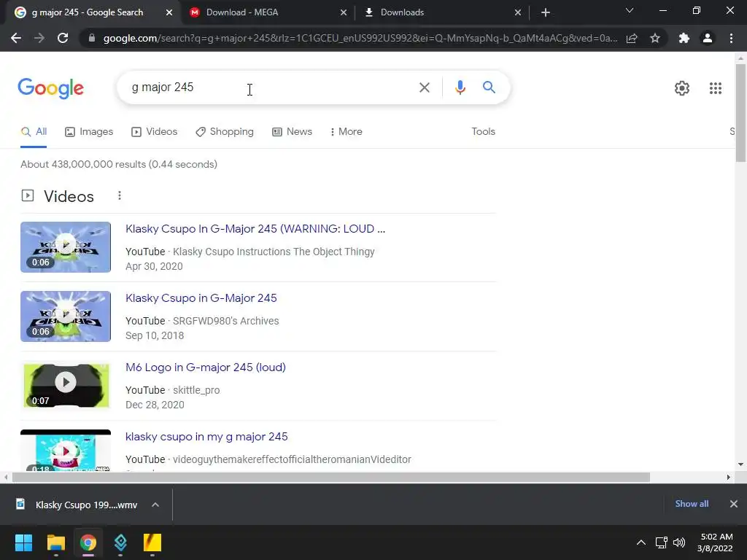The image size is (747, 560).
Task: Click the vertical page scrollbar
Action: 741,113
